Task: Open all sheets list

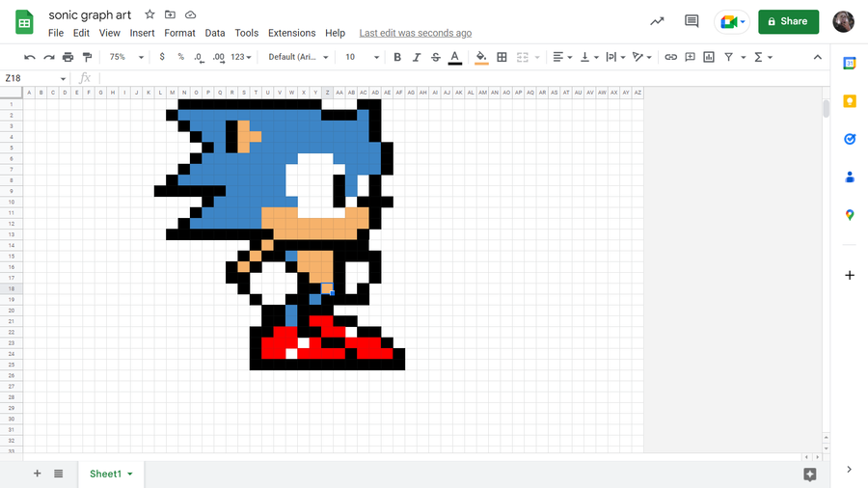Action: pos(59,474)
